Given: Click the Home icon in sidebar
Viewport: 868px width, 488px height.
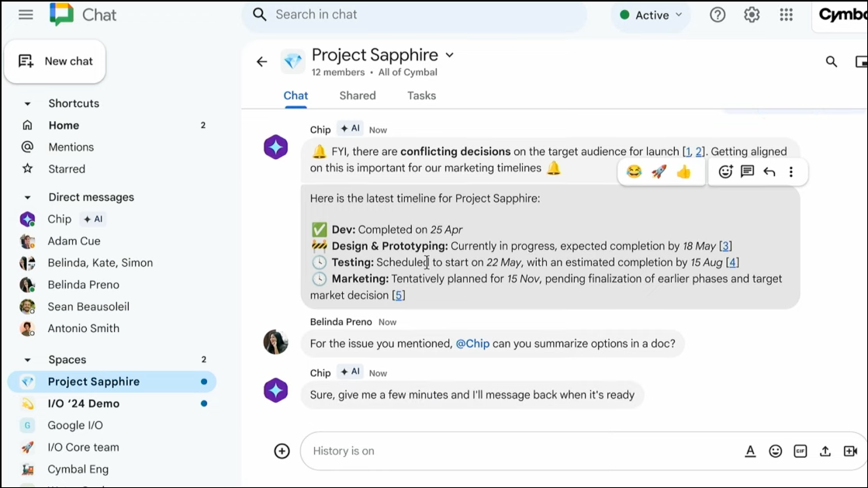Looking at the screenshot, I should click(x=27, y=125).
